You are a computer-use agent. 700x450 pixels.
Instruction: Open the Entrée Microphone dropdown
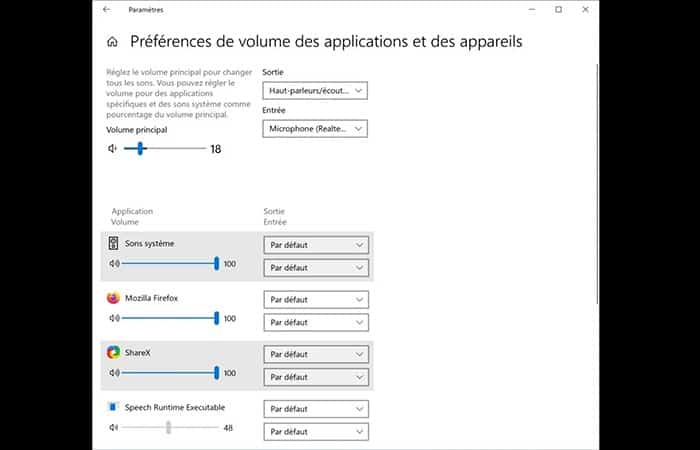pyautogui.click(x=315, y=128)
